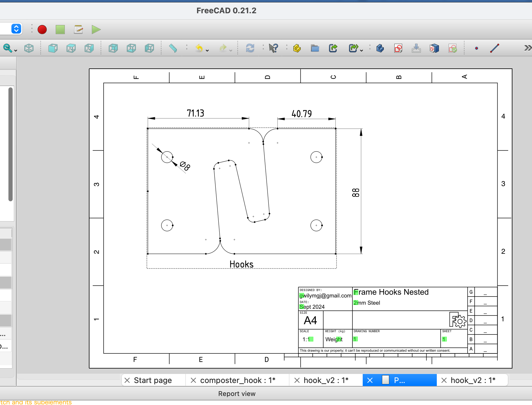Start macro recording with red circle
This screenshot has height=405, width=532.
[42, 30]
